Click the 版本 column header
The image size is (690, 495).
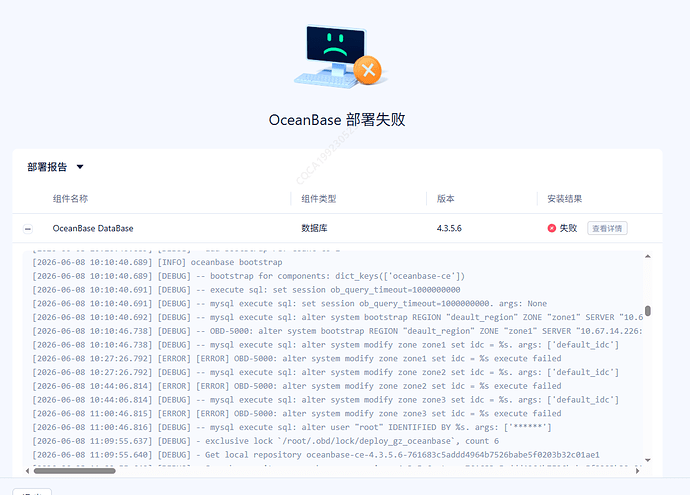pos(445,199)
